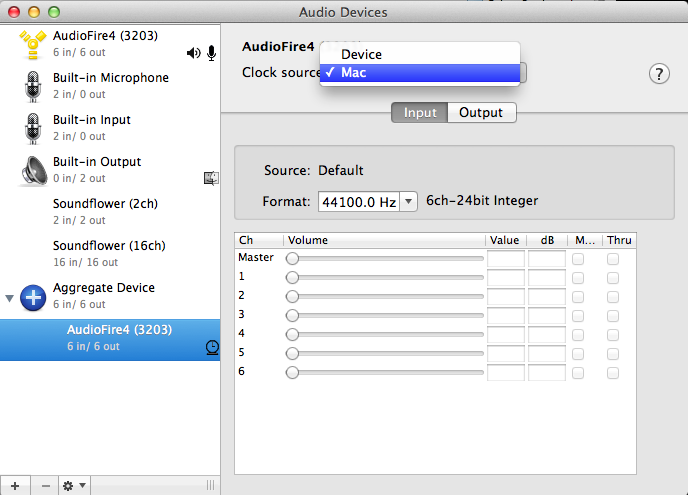Select the top AudioFire4 (3203) device row

(x=110, y=44)
